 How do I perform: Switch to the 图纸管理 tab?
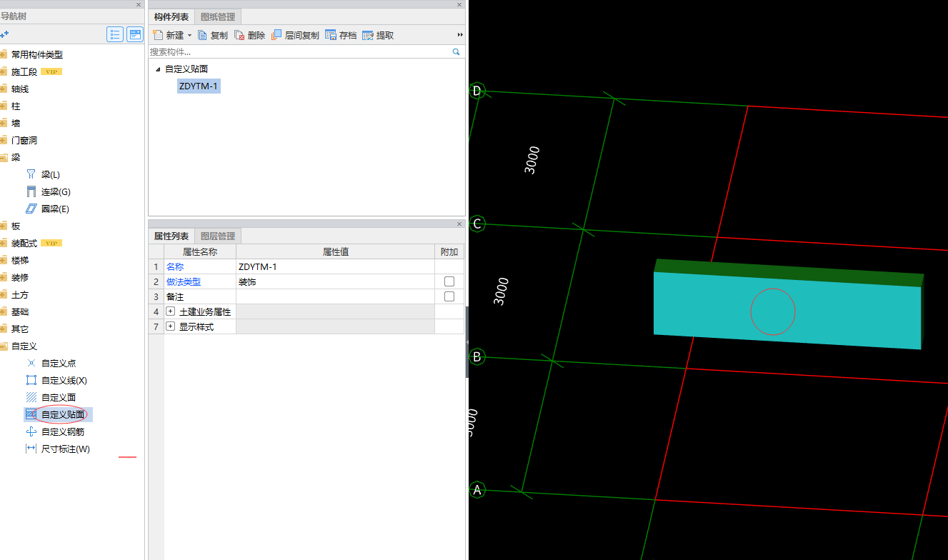pyautogui.click(x=218, y=16)
